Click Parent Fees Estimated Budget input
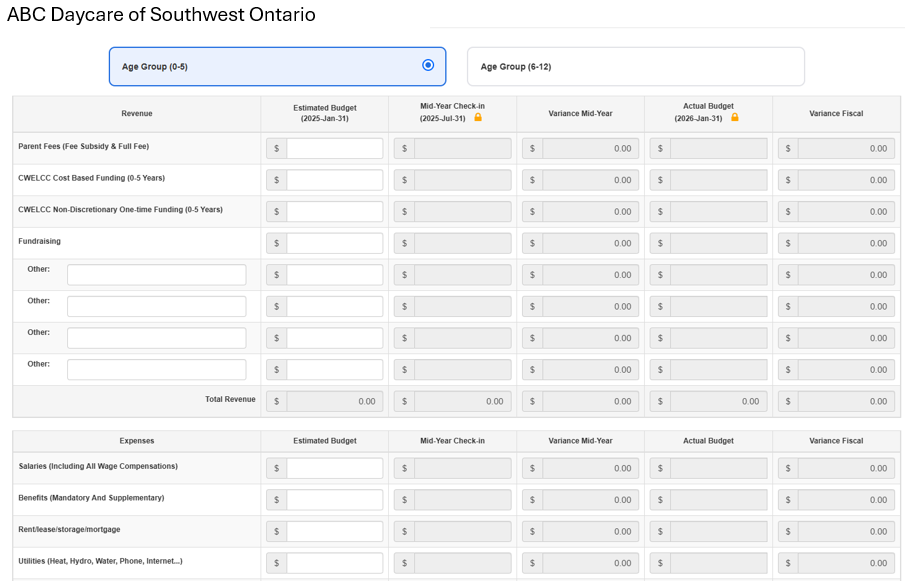Screen dimensions: 908x587 pyautogui.click(x=334, y=148)
